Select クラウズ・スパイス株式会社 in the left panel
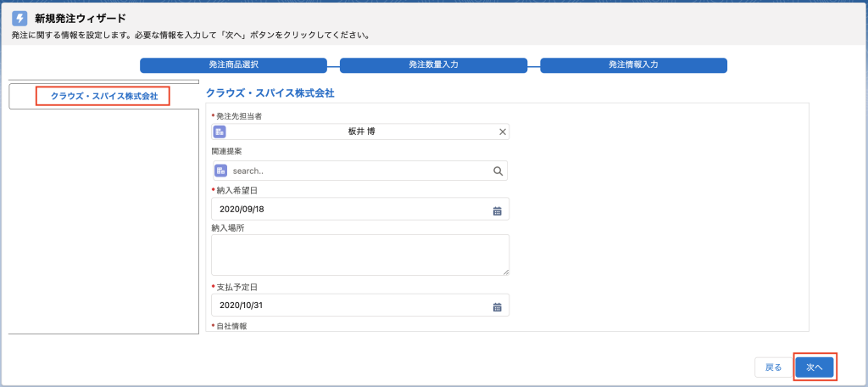Image resolution: width=868 pixels, height=387 pixels. pyautogui.click(x=104, y=96)
